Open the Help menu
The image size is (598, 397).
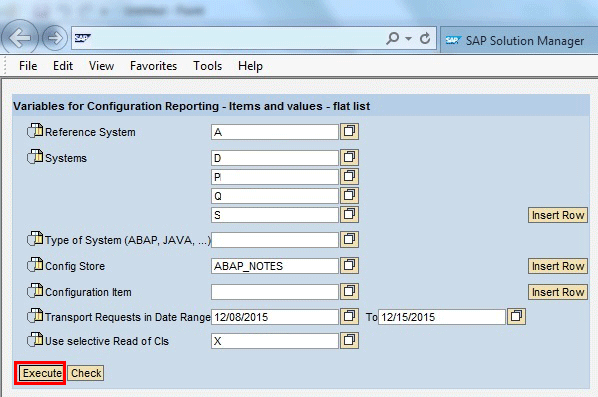(x=250, y=66)
